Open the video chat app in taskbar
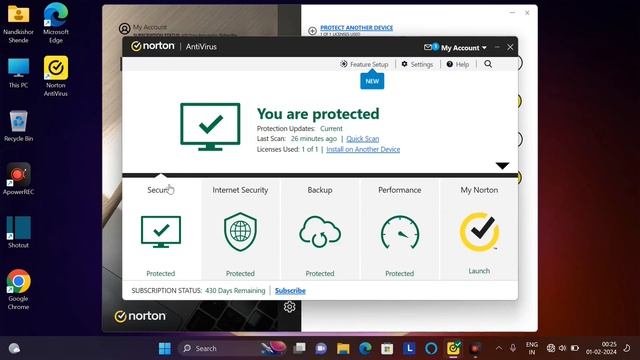Screen dimensions: 640x360 pos(321,348)
